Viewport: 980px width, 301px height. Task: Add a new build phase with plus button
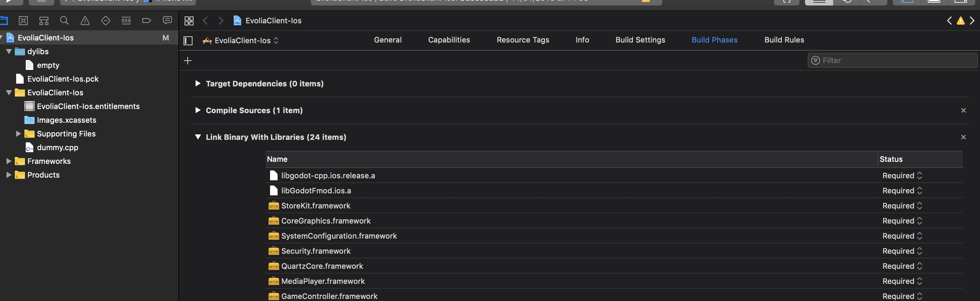click(188, 61)
